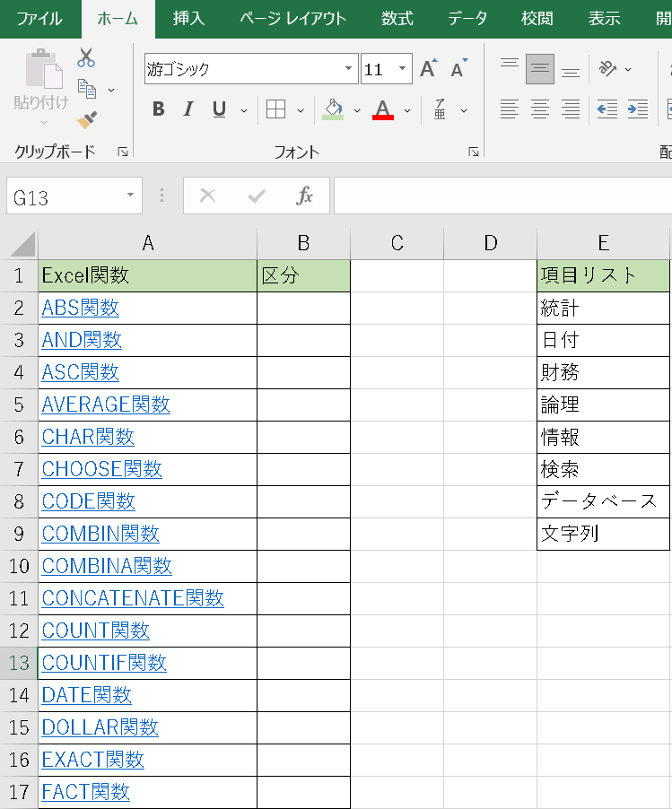Expand the Copy options arrow

111,91
